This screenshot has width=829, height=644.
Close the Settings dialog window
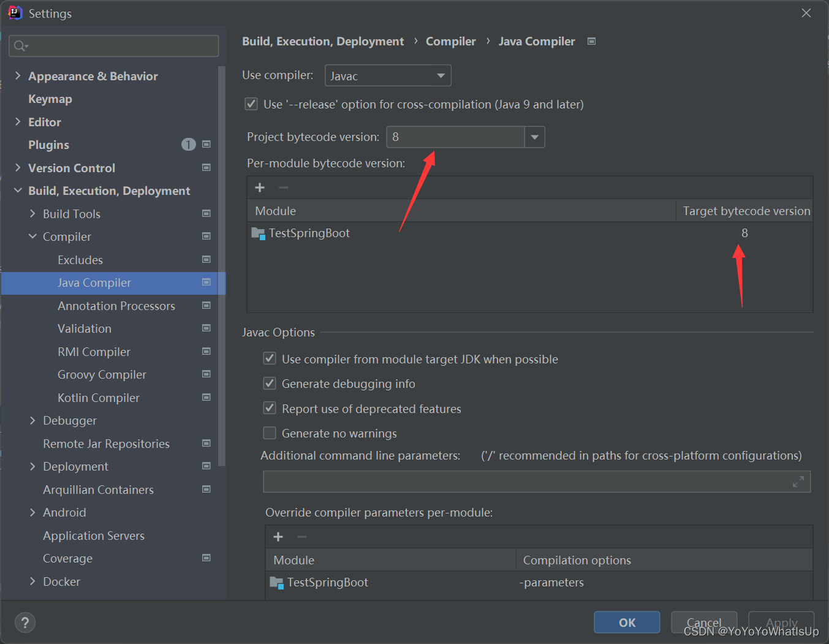(806, 13)
